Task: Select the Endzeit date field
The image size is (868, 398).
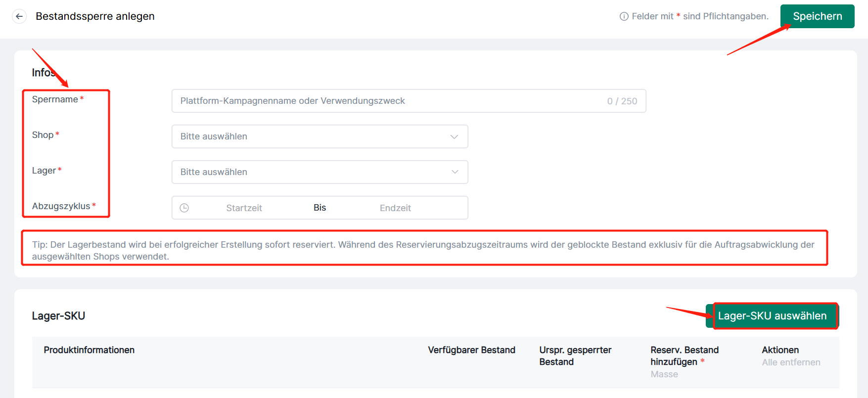Action: pos(395,208)
